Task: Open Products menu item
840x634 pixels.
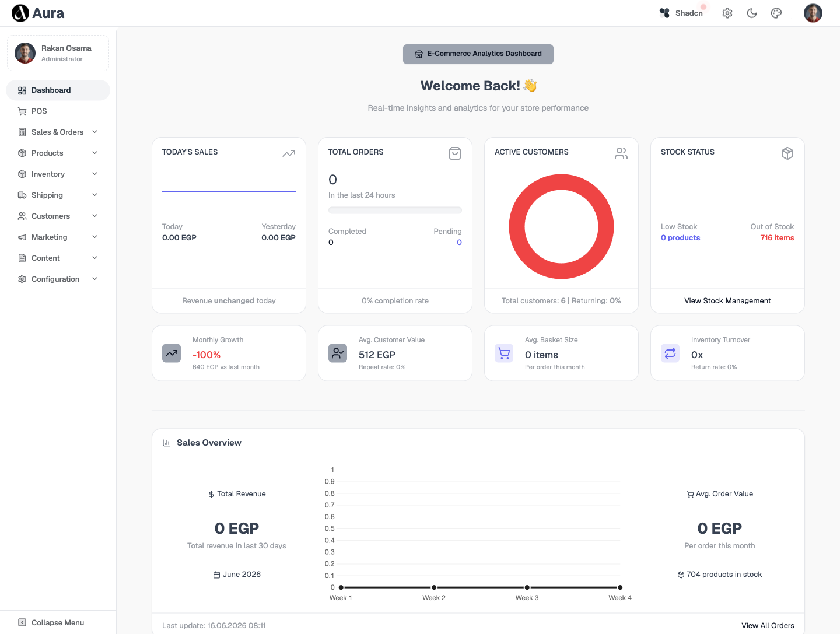Action: [x=58, y=153]
